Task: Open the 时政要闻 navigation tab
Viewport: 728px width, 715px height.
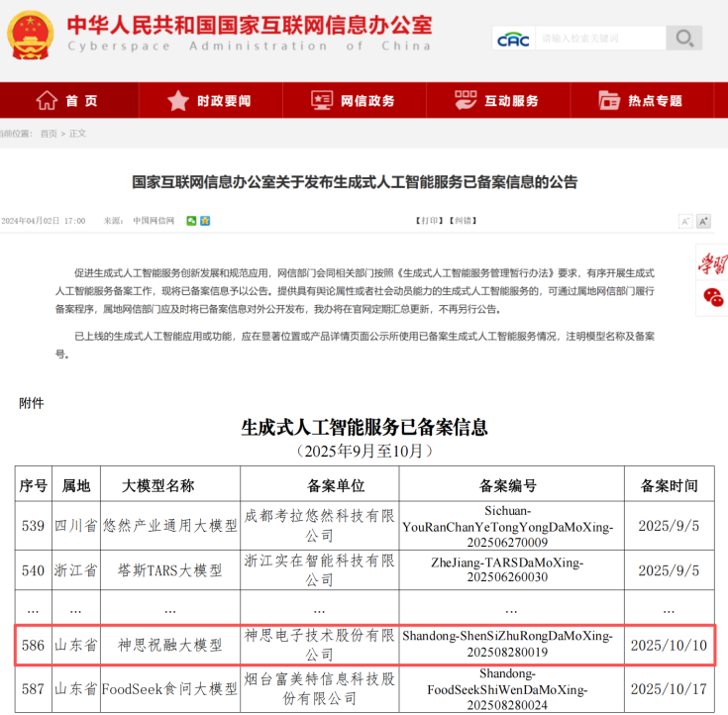Action: pyautogui.click(x=210, y=101)
